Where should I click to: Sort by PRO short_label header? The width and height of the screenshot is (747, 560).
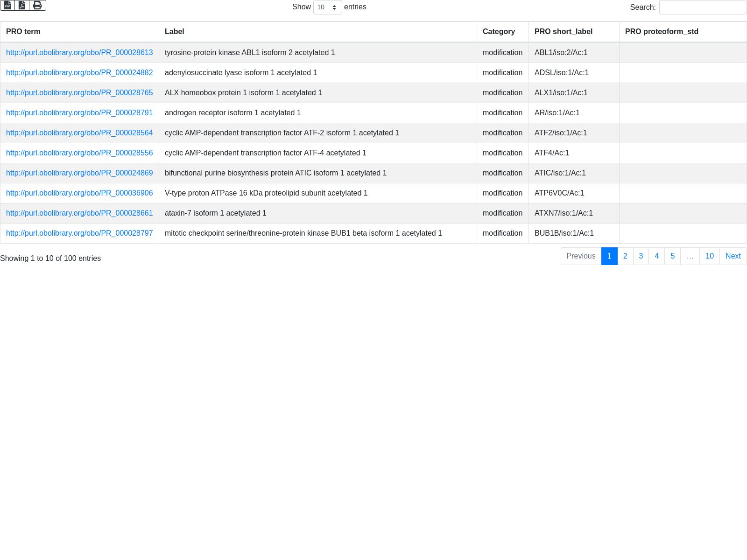click(x=574, y=32)
